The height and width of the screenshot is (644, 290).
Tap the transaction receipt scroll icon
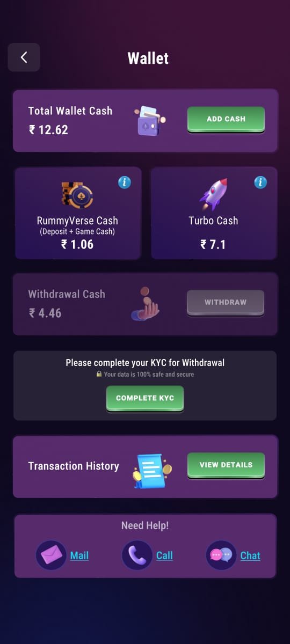point(152,471)
